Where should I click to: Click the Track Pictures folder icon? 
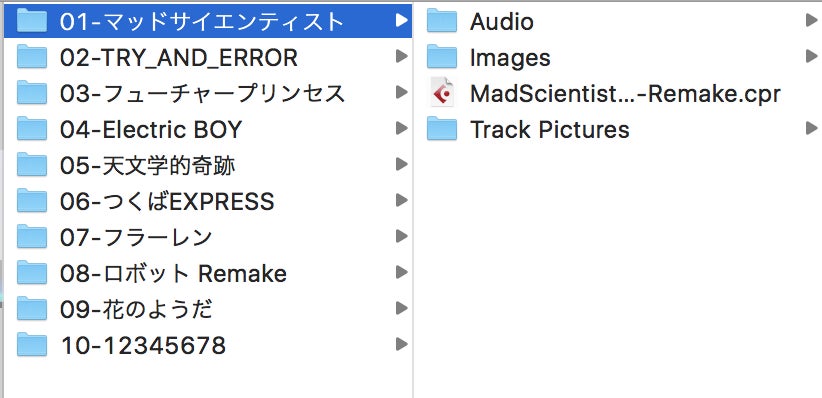click(x=441, y=129)
